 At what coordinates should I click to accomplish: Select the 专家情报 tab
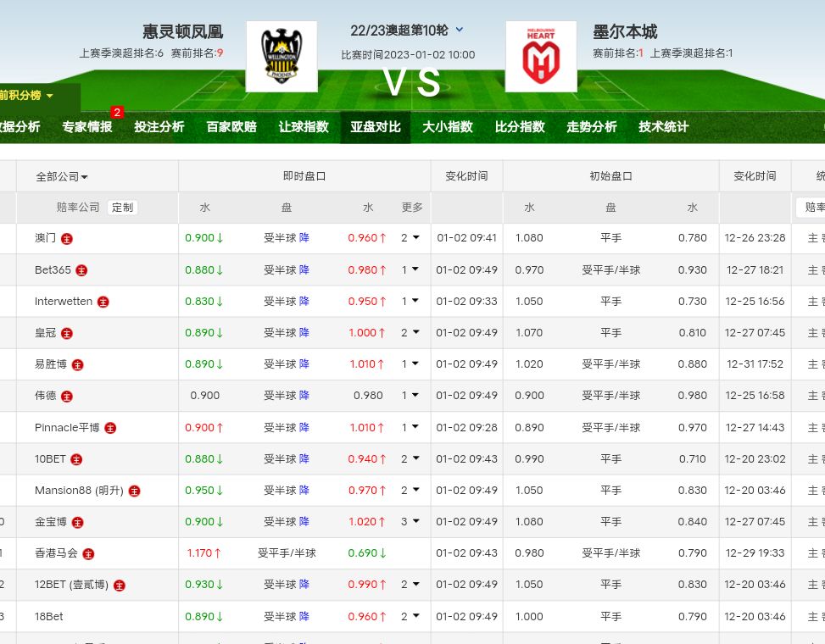[x=87, y=127]
